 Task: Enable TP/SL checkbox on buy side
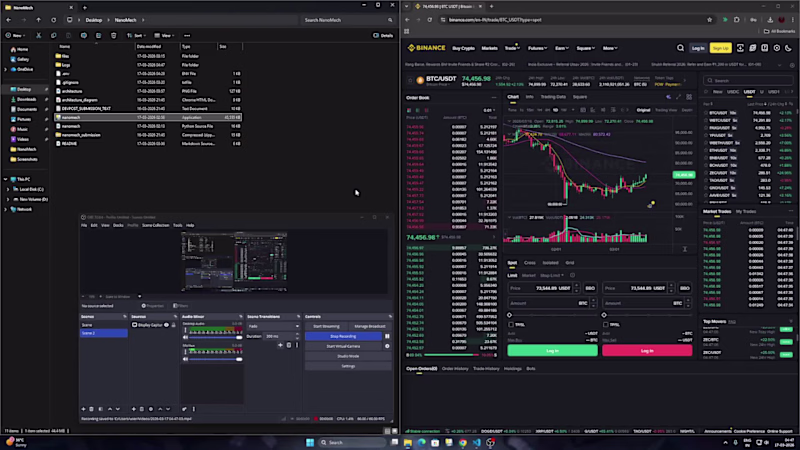pos(511,324)
